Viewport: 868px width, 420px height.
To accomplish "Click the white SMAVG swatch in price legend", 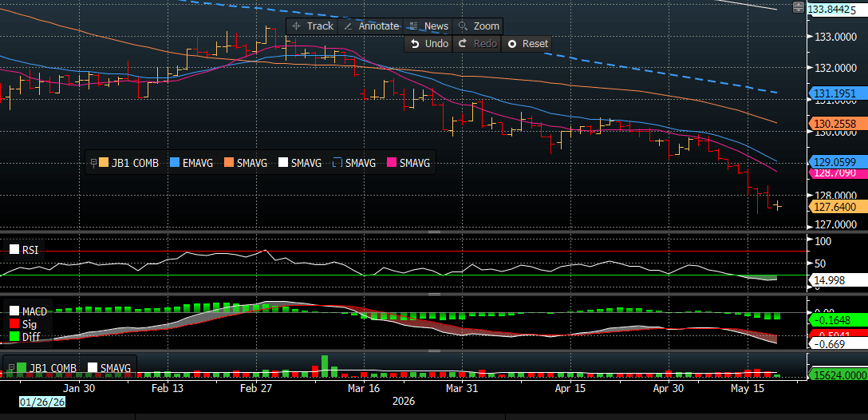I will 282,163.
